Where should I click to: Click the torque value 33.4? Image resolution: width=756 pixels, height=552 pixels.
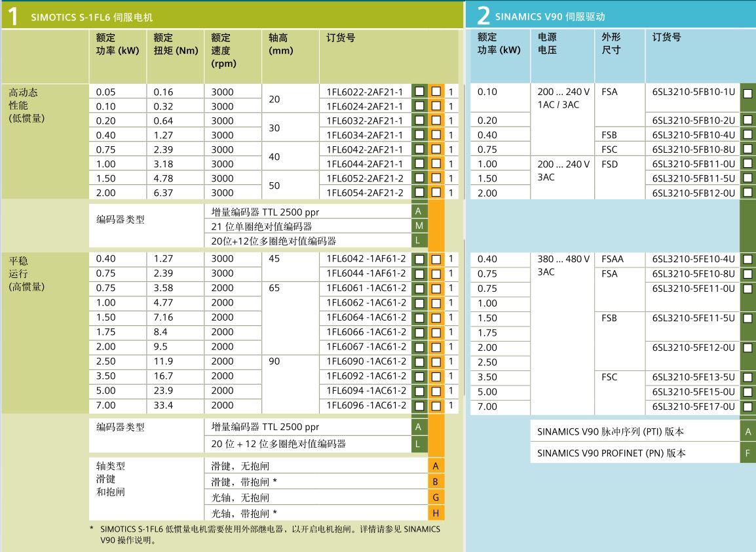click(163, 405)
